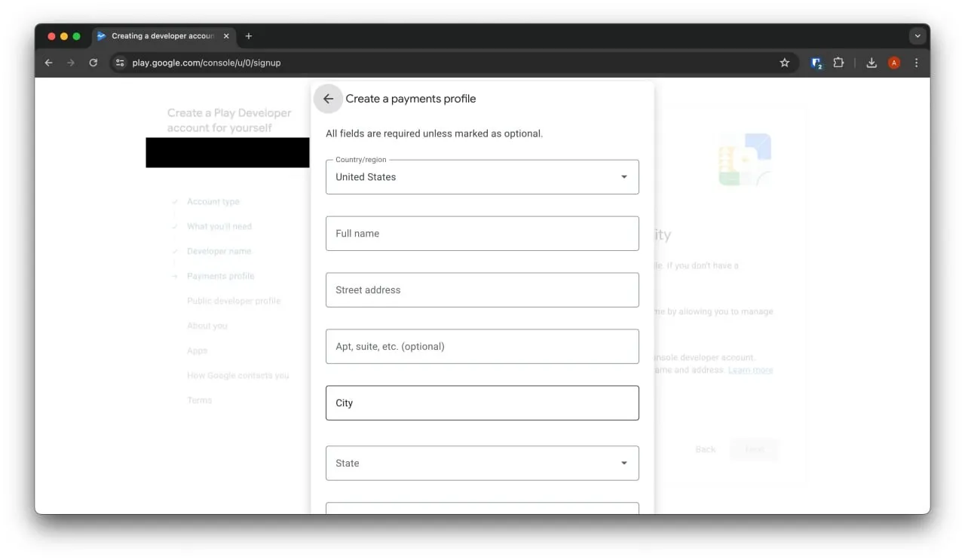
Task: Click the address bar URL
Action: (207, 63)
